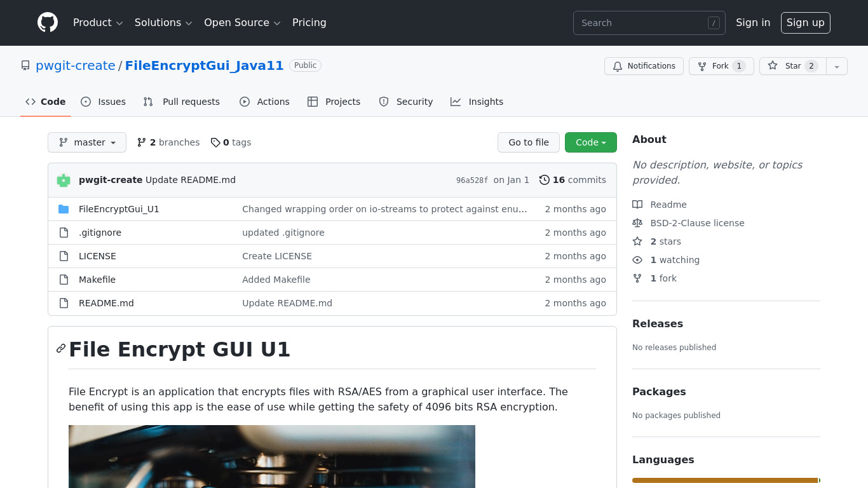
Task: Click the slash shortcut icon in search box
Action: point(714,23)
